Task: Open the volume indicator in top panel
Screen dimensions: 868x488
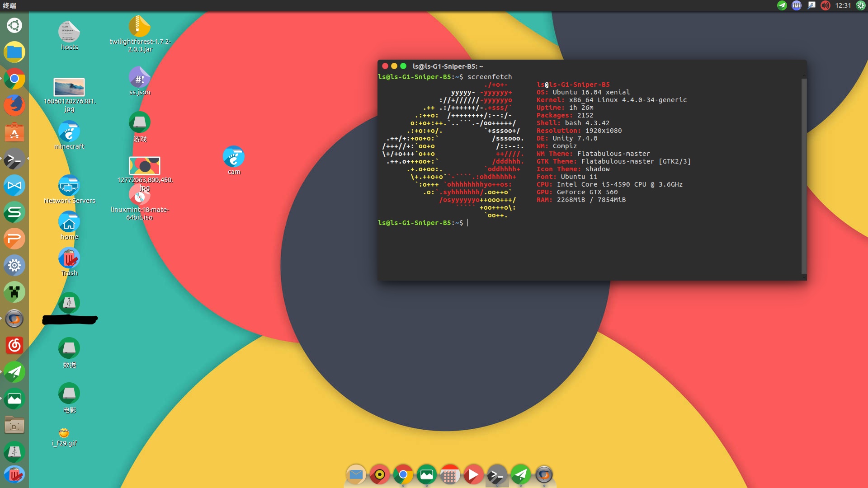Action: coord(826,5)
